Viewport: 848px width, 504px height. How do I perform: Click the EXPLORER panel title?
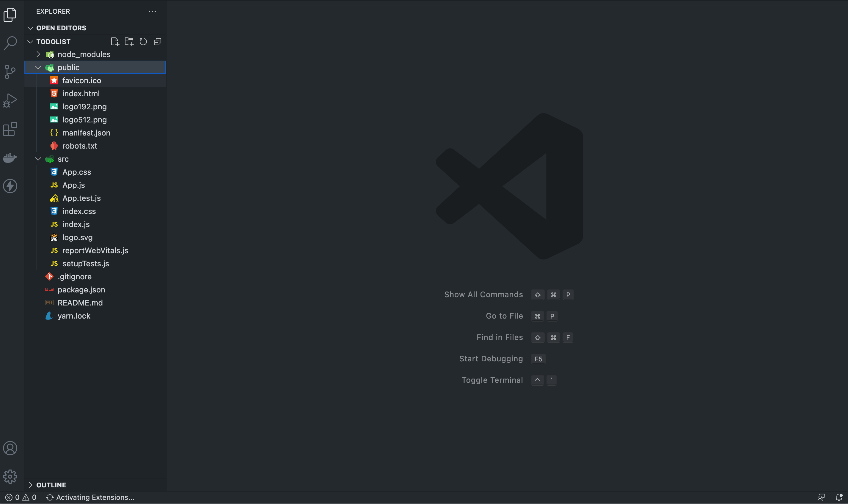point(53,11)
